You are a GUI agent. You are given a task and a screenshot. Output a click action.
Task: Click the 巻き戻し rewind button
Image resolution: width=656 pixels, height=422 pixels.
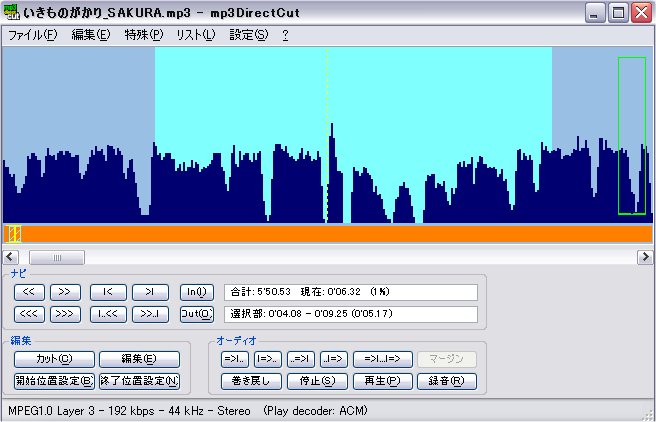coord(251,381)
